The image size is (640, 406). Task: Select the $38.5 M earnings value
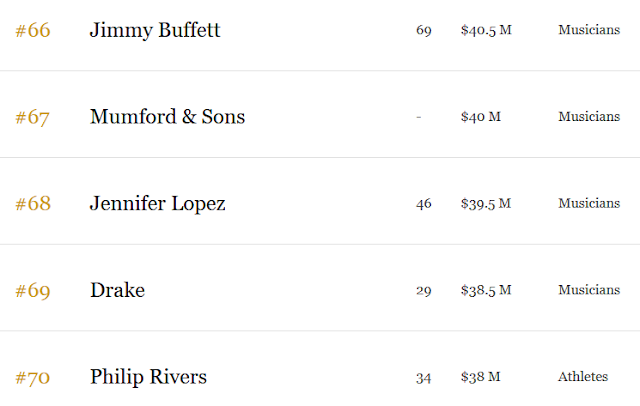click(x=486, y=291)
